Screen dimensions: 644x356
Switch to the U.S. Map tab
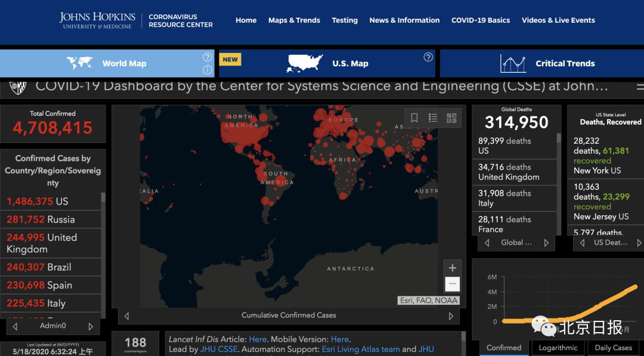pos(327,63)
